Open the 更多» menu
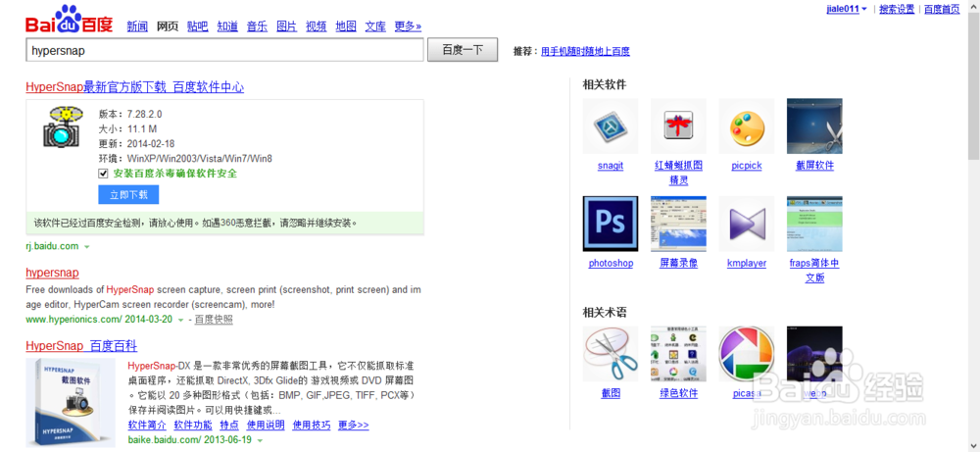 408,26
